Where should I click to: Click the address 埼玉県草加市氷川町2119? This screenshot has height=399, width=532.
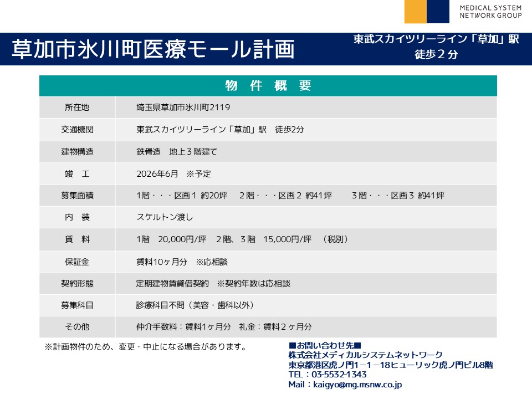tap(183, 108)
